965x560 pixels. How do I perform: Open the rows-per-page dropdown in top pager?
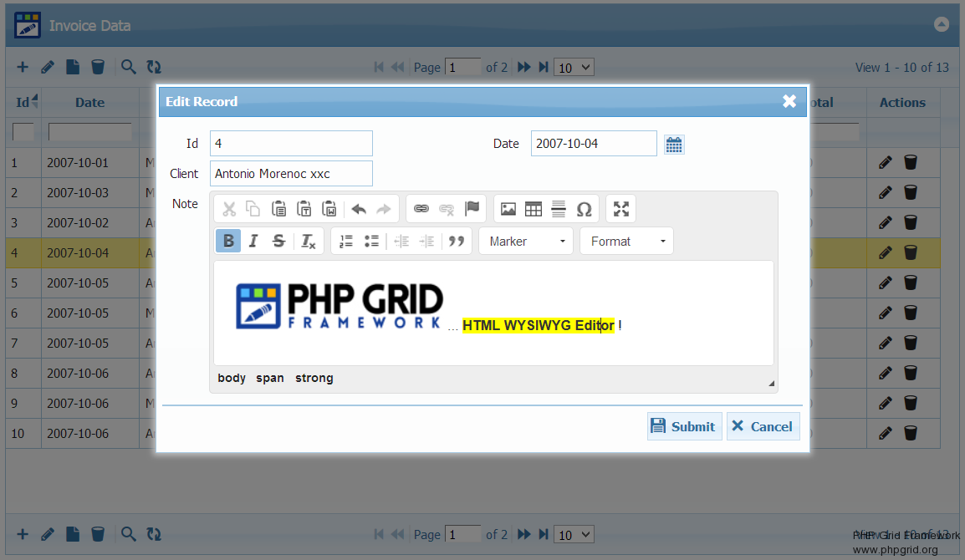point(574,68)
